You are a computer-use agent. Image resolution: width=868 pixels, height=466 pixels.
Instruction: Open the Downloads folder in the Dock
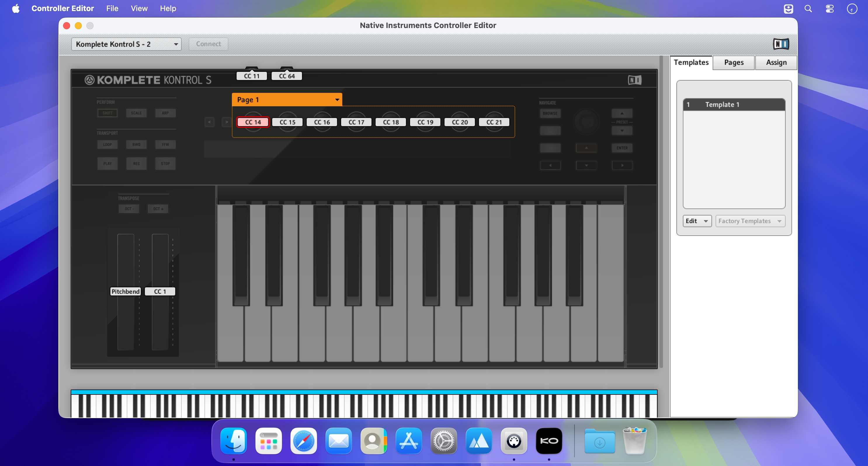tap(599, 441)
